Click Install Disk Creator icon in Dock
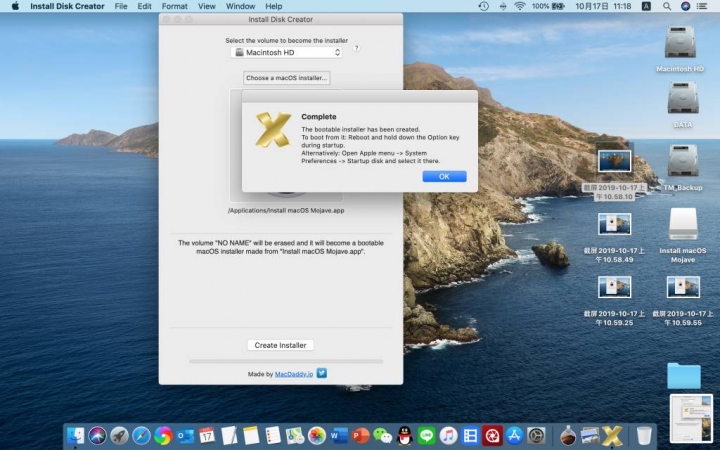This screenshot has width=720, height=450. (x=612, y=435)
